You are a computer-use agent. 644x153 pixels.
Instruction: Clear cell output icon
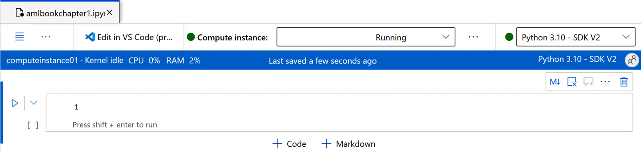click(x=572, y=82)
